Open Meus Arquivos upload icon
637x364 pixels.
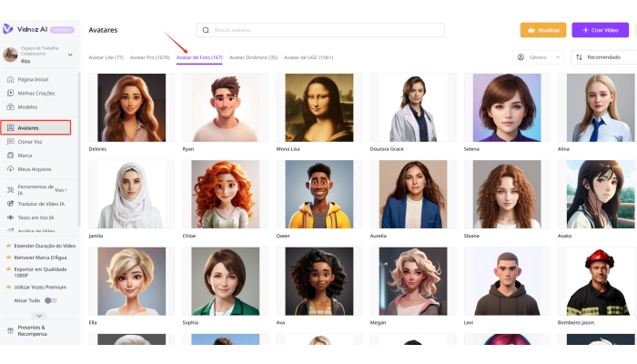coord(11,169)
